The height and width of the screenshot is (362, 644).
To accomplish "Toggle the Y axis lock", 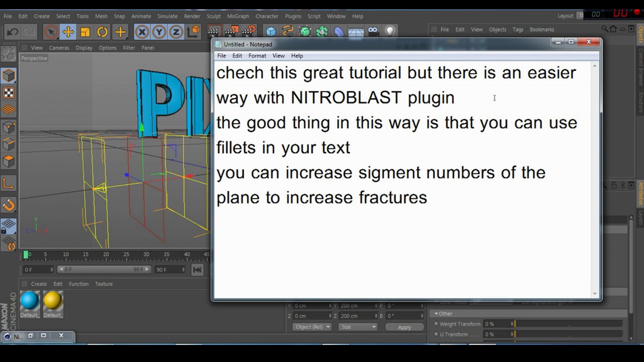I will pyautogui.click(x=159, y=32).
